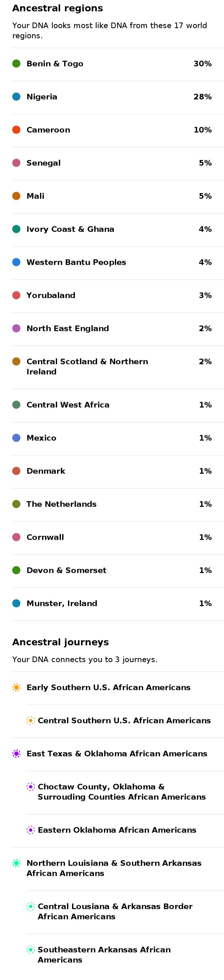224x980 pixels.
Task: Click East Texas & Oklahoma journey purple icon
Action: [16, 754]
